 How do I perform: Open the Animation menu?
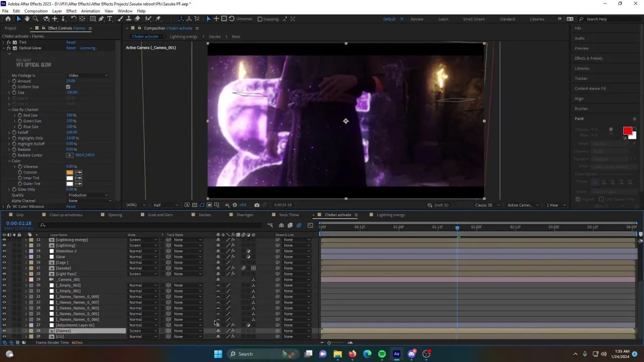coord(91,11)
